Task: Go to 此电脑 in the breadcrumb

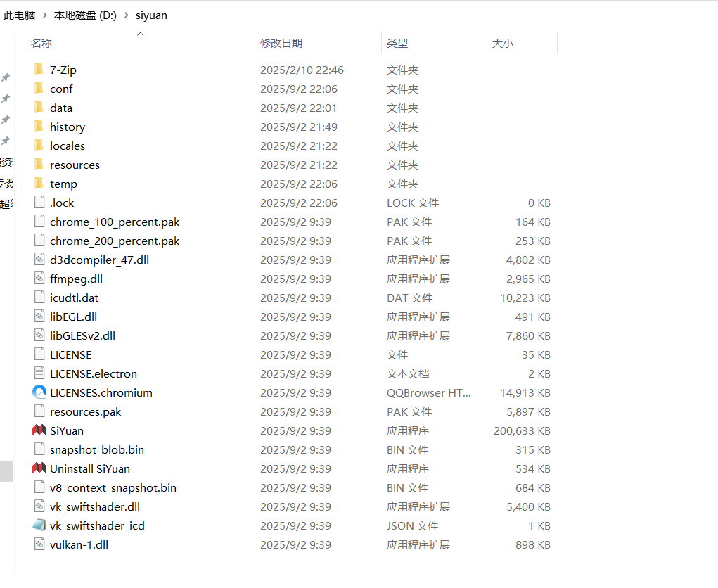Action: tap(19, 15)
